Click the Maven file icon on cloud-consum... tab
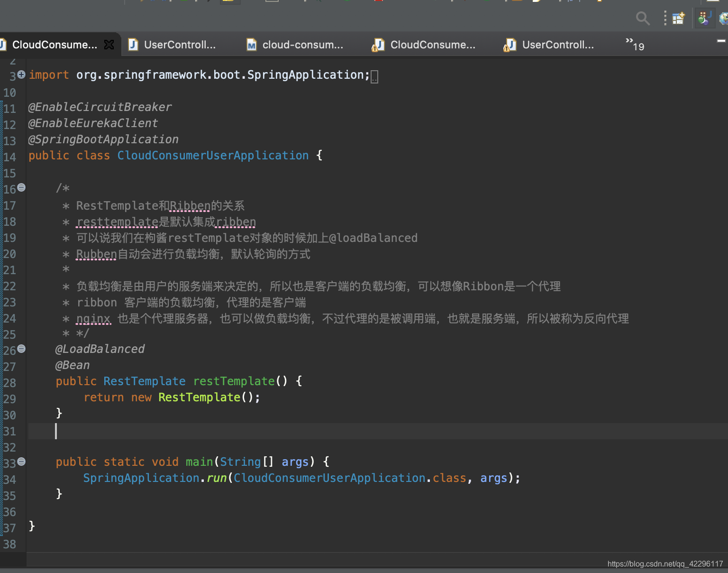 pyautogui.click(x=252, y=45)
